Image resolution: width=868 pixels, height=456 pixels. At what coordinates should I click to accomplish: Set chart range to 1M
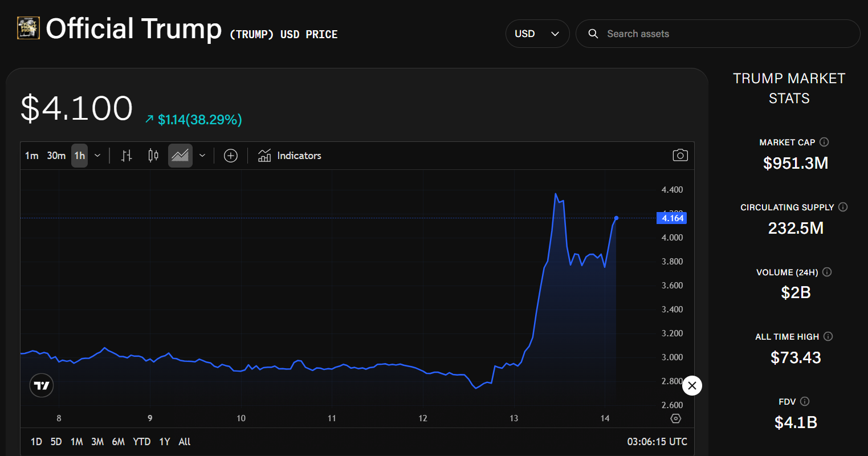pyautogui.click(x=76, y=442)
